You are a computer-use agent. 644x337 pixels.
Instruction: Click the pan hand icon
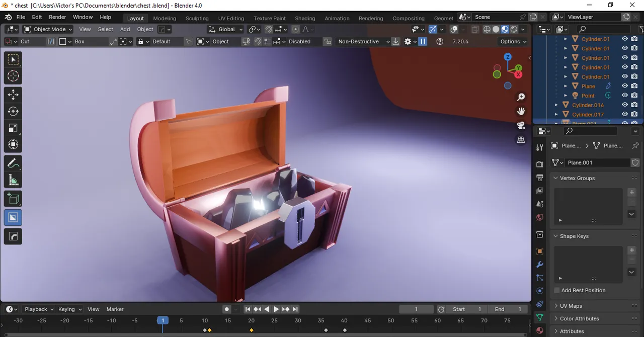[x=521, y=111]
